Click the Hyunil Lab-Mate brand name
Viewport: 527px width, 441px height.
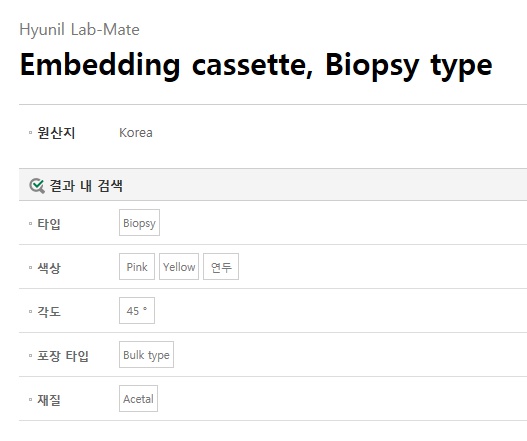[79, 30]
